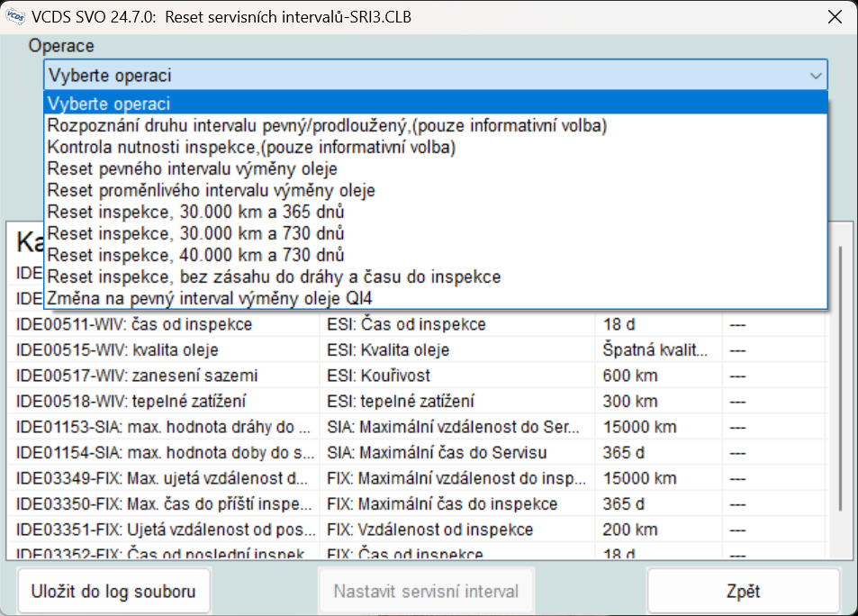Click cell 'SIA: Maximální čas do Servisu'
This screenshot has height=616, width=858.
point(457,453)
